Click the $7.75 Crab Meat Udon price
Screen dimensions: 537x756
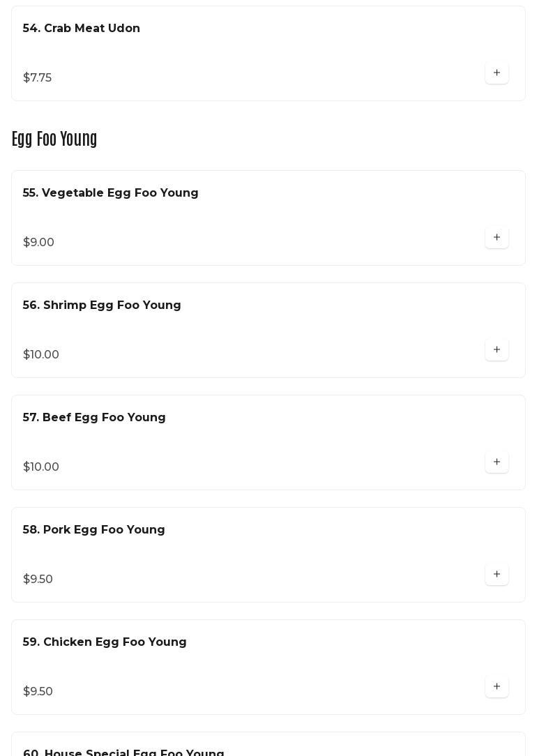tap(38, 78)
